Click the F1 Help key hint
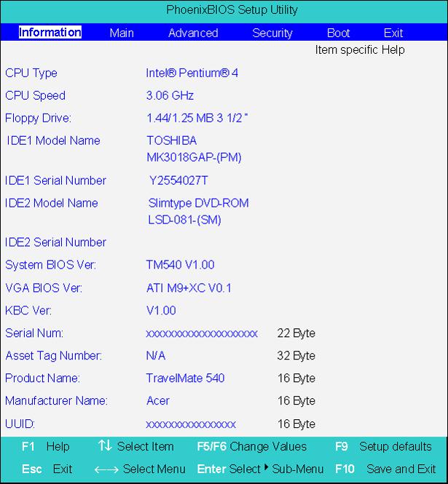Screen dimensions: 448x484 coord(46,446)
